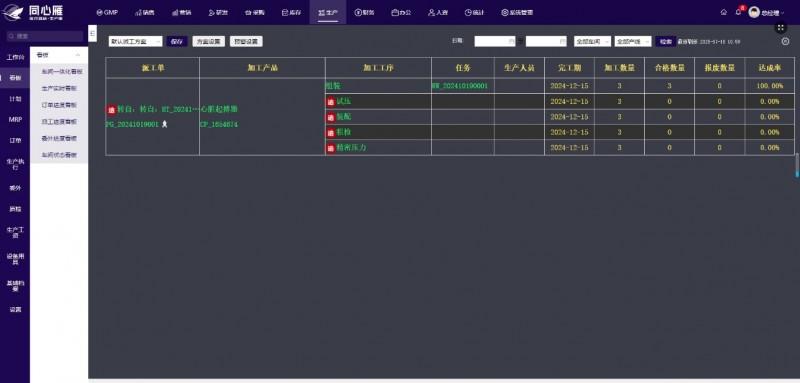Viewport: 800px width, 383px height.
Task: Collapse the 看板 submenu group chevron
Action: tap(78, 55)
